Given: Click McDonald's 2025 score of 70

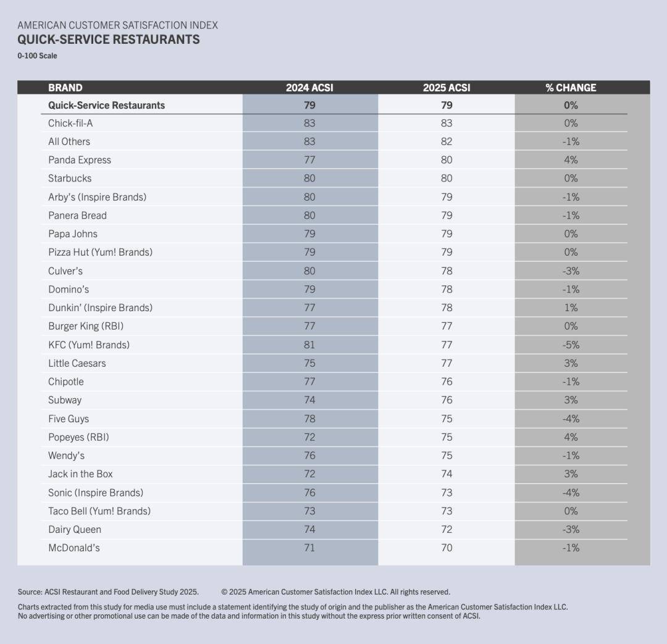Looking at the screenshot, I should [x=447, y=548].
